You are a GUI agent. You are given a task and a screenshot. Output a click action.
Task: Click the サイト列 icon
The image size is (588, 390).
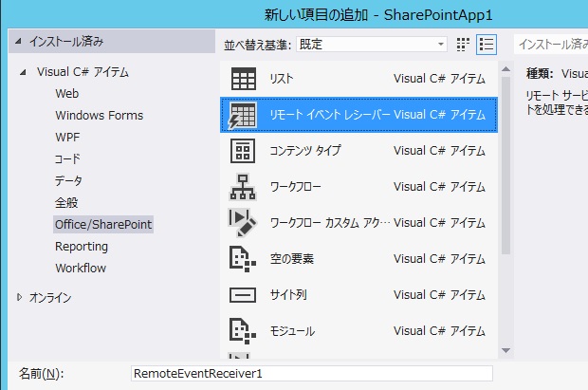243,295
